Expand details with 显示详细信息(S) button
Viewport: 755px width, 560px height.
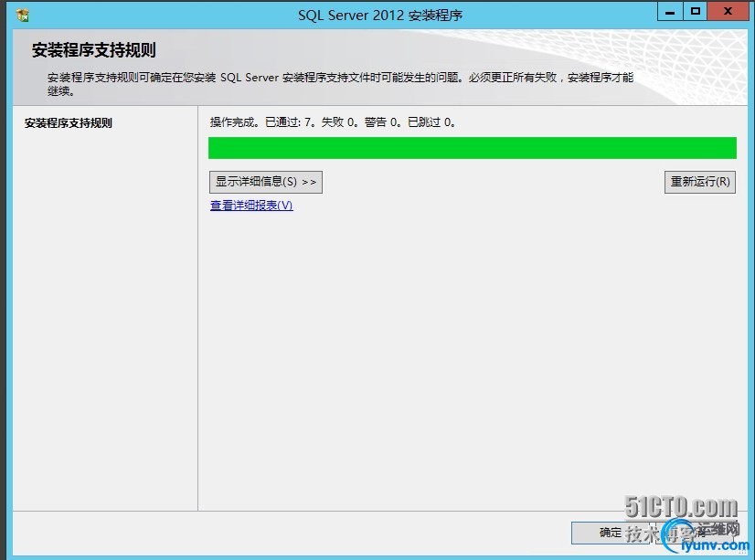[266, 182]
